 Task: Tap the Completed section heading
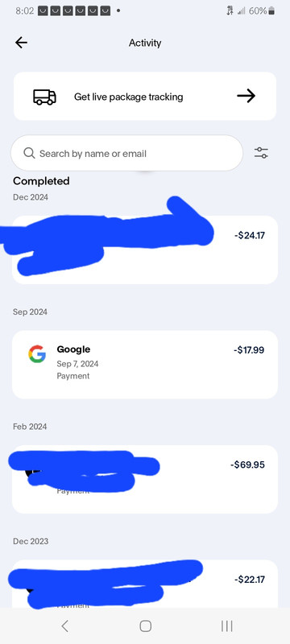(x=41, y=180)
